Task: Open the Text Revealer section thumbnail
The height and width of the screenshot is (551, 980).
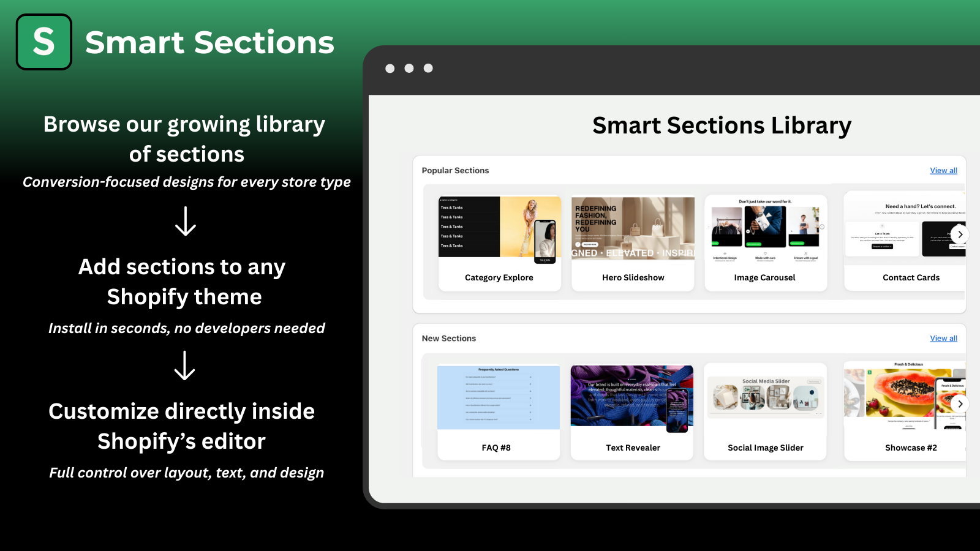Action: click(632, 399)
